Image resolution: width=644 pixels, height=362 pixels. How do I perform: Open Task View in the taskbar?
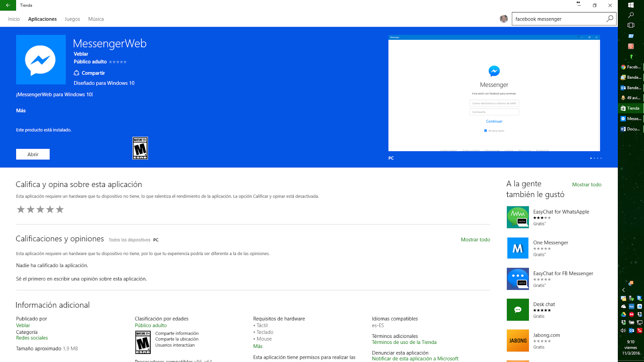tap(631, 25)
